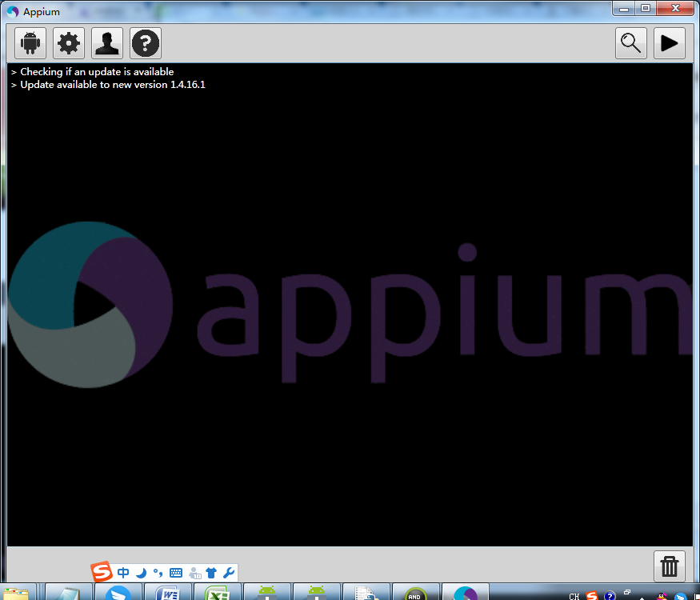Image resolution: width=700 pixels, height=600 pixels.
Task: Click the CH language indicator in tray
Action: [574, 596]
